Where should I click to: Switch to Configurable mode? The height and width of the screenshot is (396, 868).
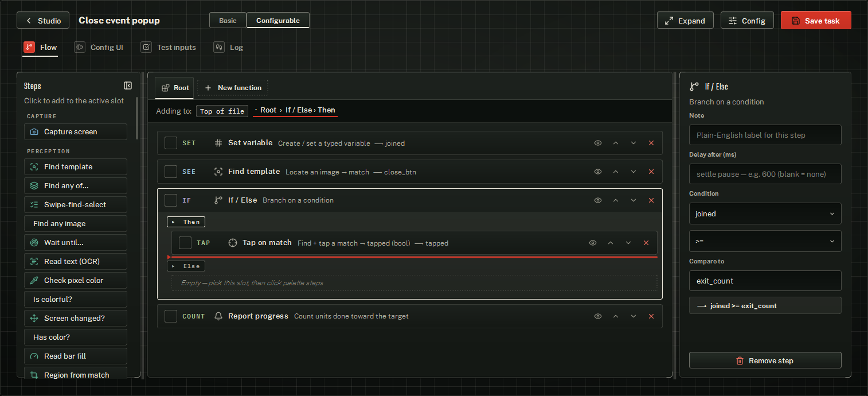pyautogui.click(x=278, y=20)
